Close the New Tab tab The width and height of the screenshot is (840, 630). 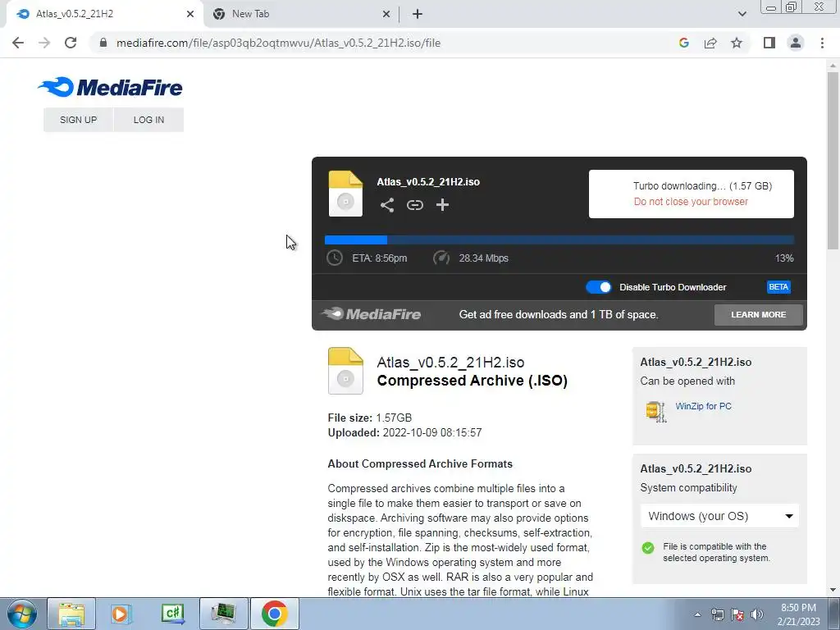point(386,14)
